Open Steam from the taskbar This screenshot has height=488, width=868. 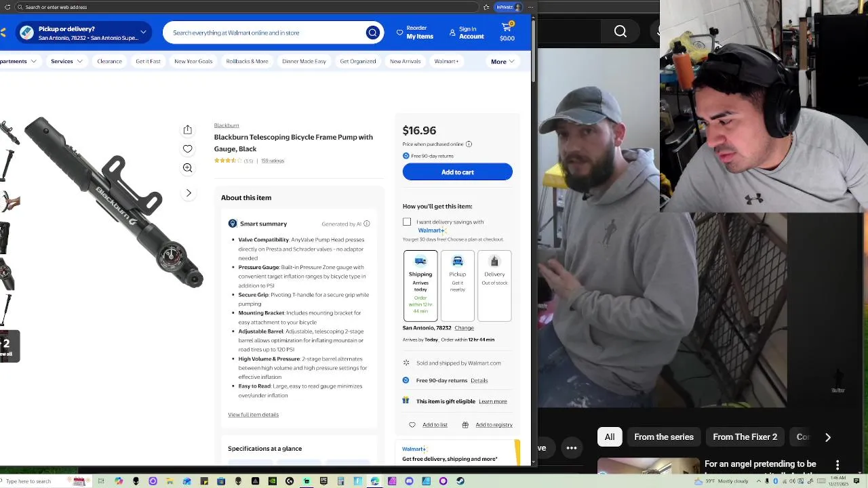point(460,481)
